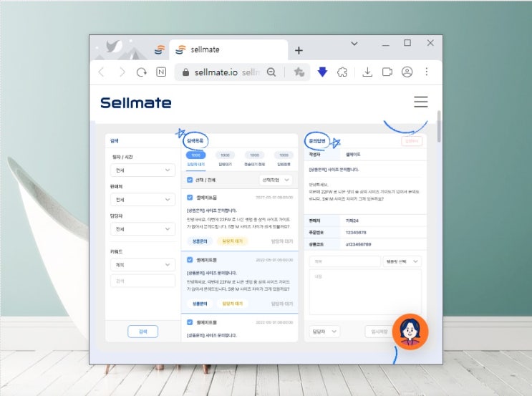The height and width of the screenshot is (396, 532).
Task: Switch to the 전송대기 전체 tab
Action: click(254, 159)
